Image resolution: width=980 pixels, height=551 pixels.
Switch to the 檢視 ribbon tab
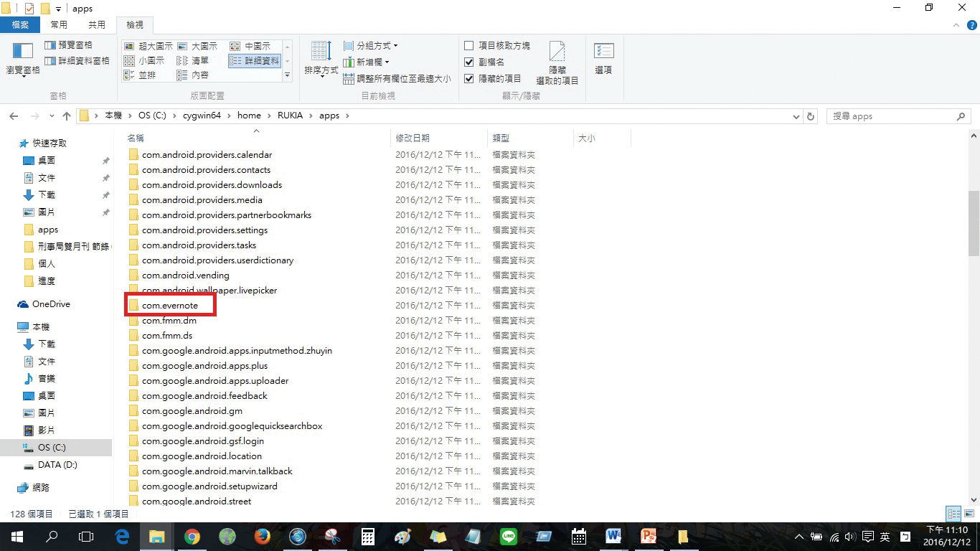pos(135,24)
